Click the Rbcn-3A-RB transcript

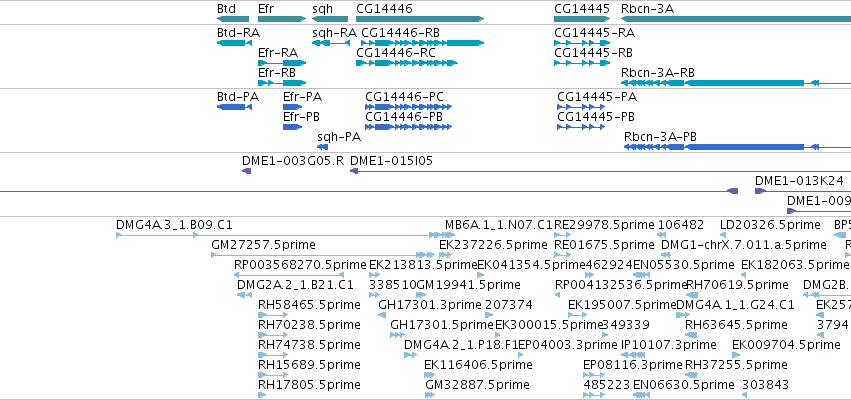click(x=735, y=83)
